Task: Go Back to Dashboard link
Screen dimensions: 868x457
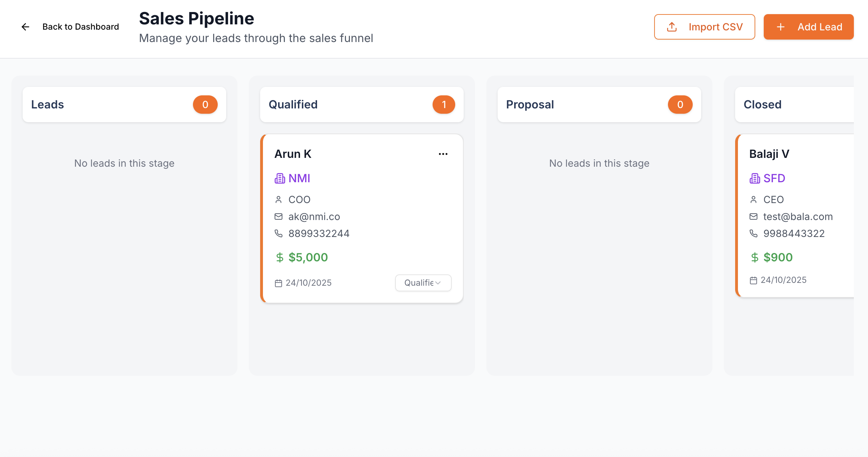Action: coord(80,27)
